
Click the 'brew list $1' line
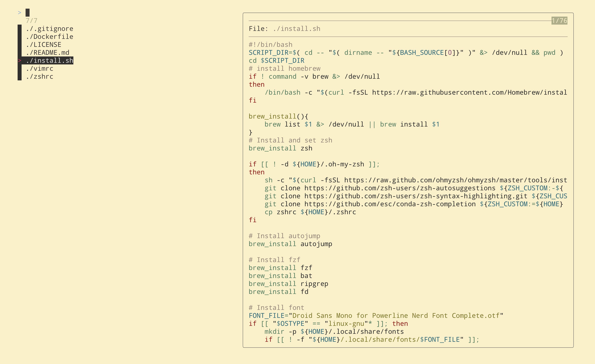(x=352, y=124)
